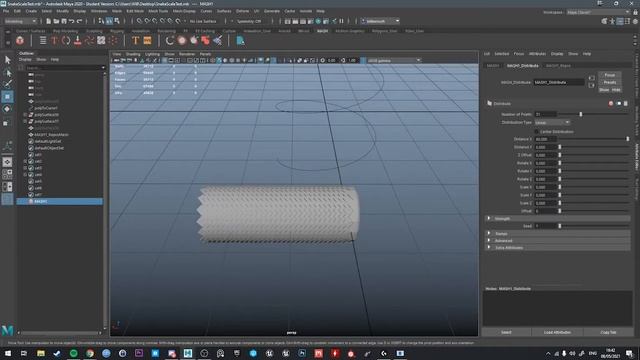Viewport: 640px width, 360px height.
Task: Click the Presets button
Action: 609,82
